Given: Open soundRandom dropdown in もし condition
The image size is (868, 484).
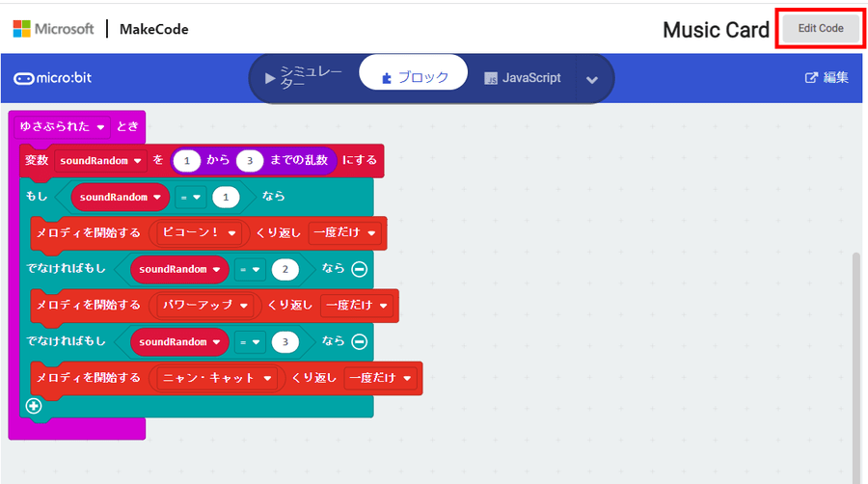Looking at the screenshot, I should coord(121,197).
